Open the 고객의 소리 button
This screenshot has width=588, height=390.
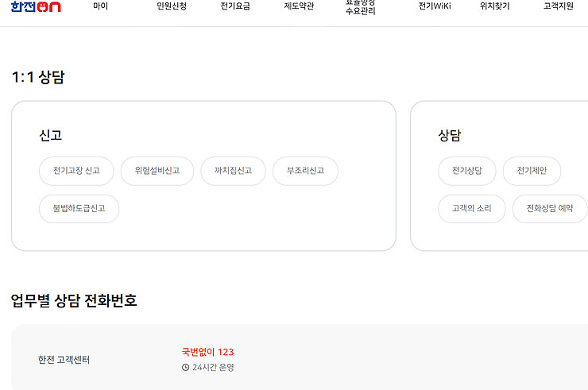pos(472,209)
